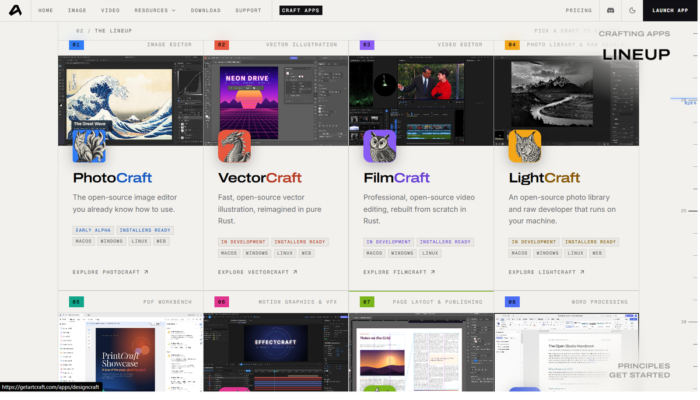Image resolution: width=700 pixels, height=400 pixels.
Task: Follow the Explore LightCraft link
Action: pos(546,272)
